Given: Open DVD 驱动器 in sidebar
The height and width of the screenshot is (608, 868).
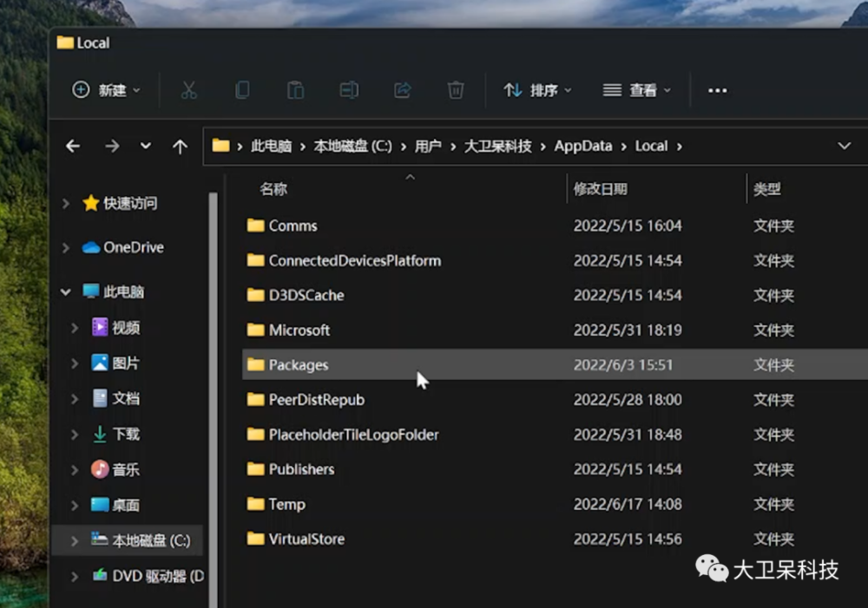Looking at the screenshot, I should point(148,577).
